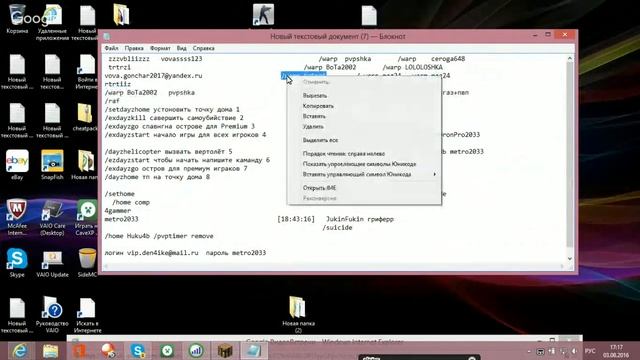
Task: Click the vova.gonchar2017@yandex.ru text line
Action: click(153, 76)
